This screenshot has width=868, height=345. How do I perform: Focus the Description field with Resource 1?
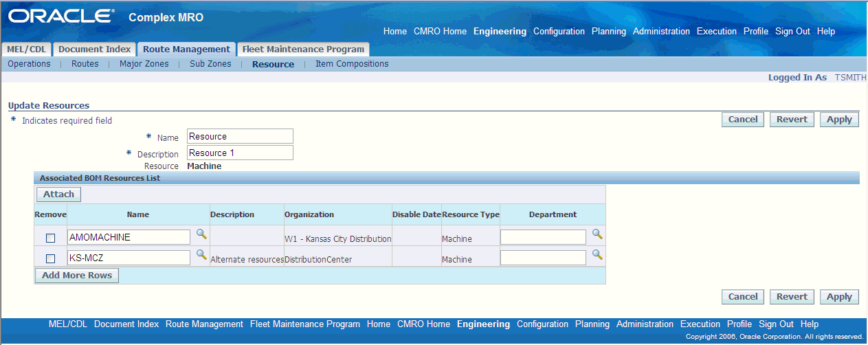(x=240, y=153)
